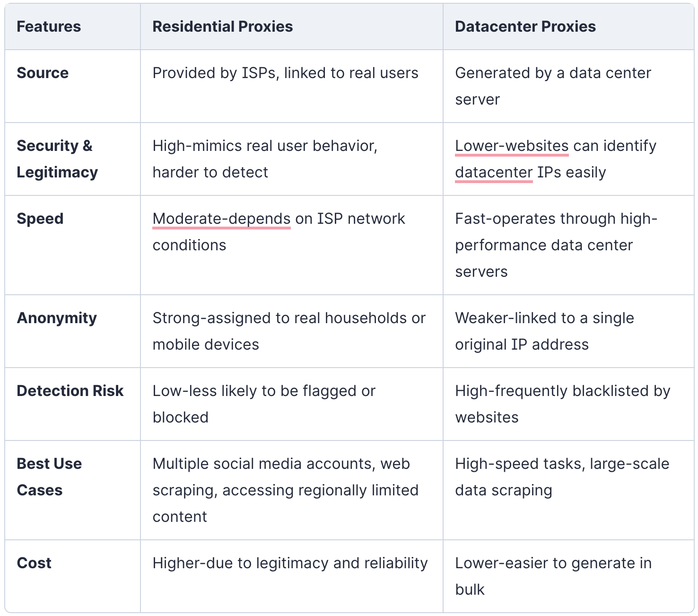Select the Best Use Cases row label
The image size is (698, 616).
point(49,477)
